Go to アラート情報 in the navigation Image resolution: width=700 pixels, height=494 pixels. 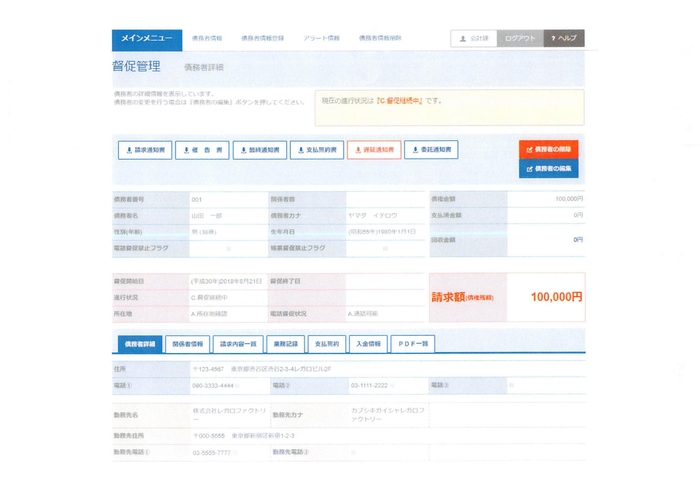[322, 38]
